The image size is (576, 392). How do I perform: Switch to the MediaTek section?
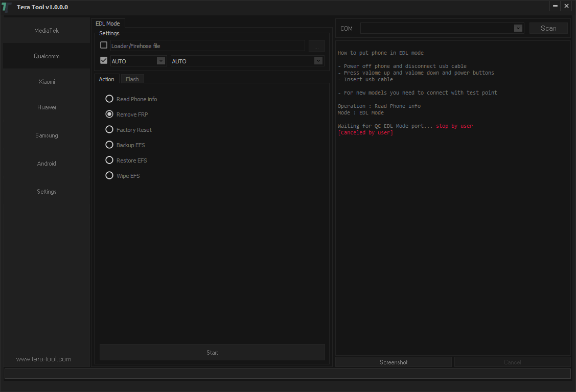tap(46, 30)
